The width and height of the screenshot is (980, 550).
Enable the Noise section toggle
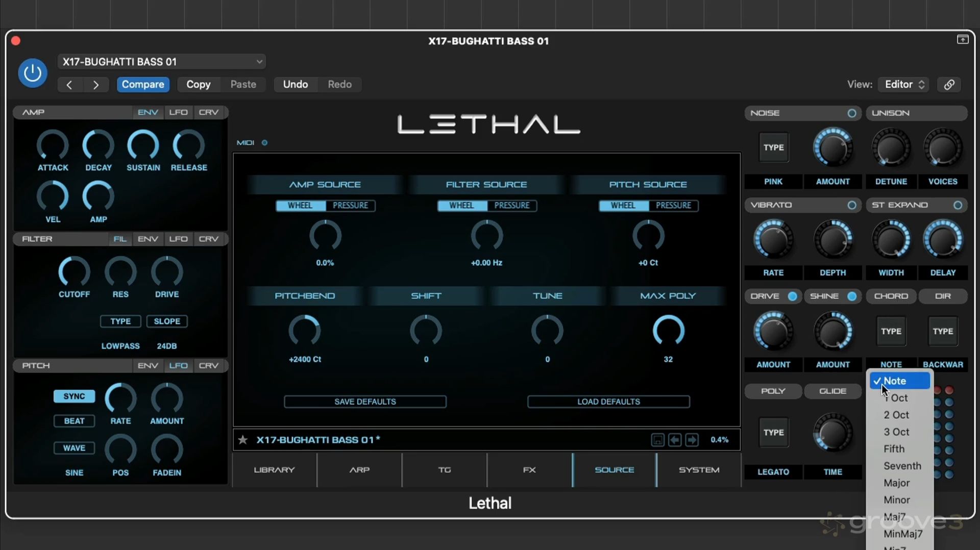(x=852, y=113)
